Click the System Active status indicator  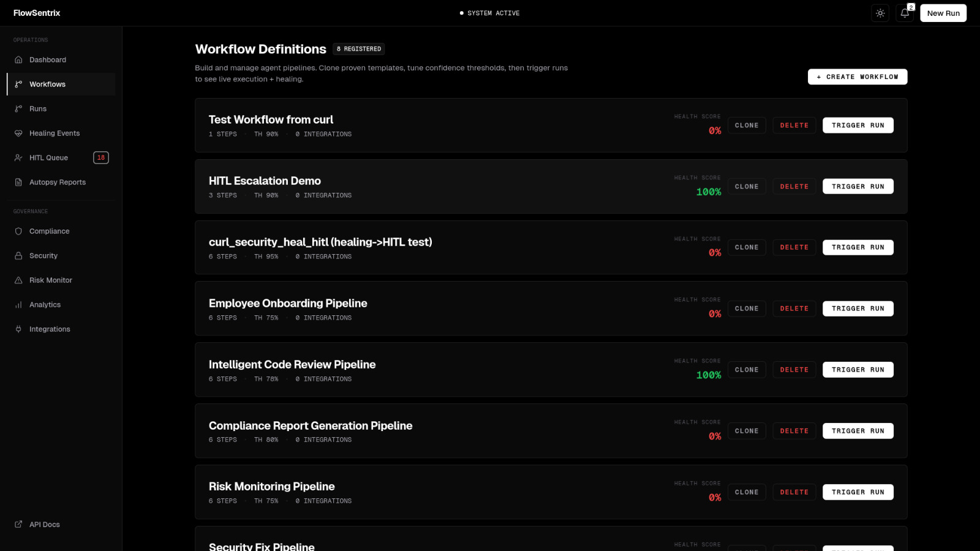[490, 13]
